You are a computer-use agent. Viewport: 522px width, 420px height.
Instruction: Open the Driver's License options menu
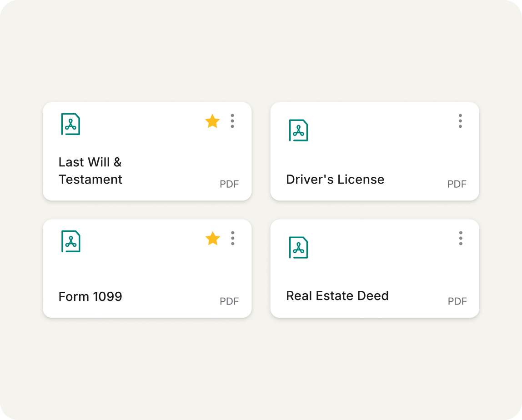(x=460, y=121)
